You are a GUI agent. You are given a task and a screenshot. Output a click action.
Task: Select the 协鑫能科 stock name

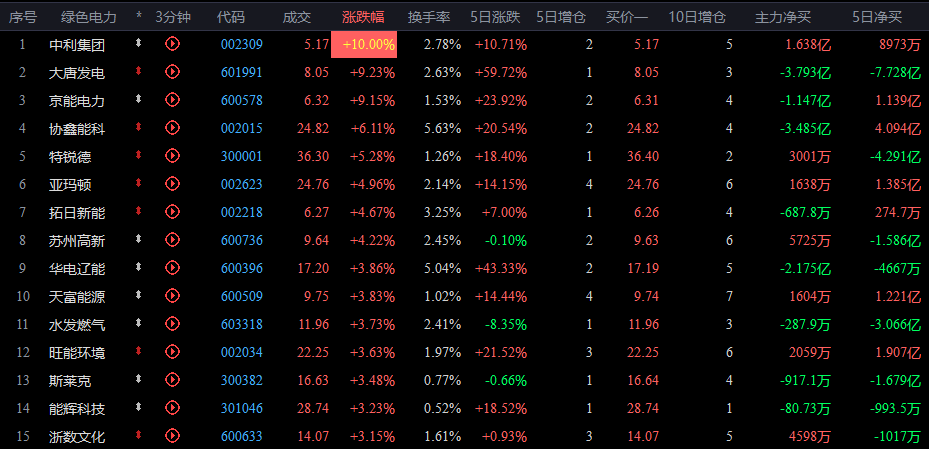[77, 129]
